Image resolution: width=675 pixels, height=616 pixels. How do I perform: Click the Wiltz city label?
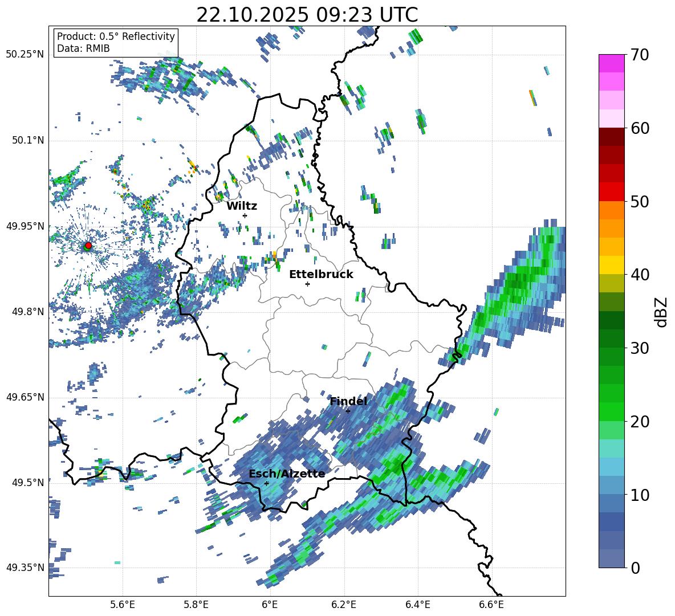(x=242, y=206)
